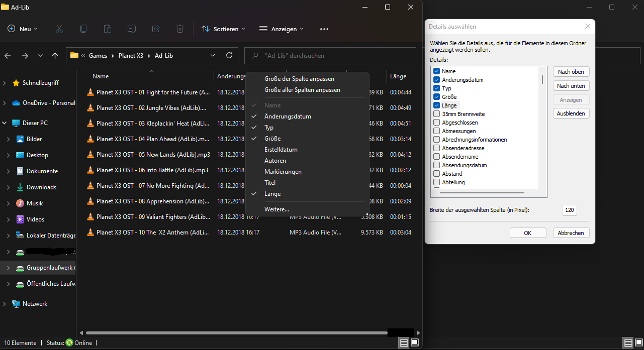Check the 35mm Brennweite checkbox
Viewport: 644px width, 350px height.
coord(436,114)
